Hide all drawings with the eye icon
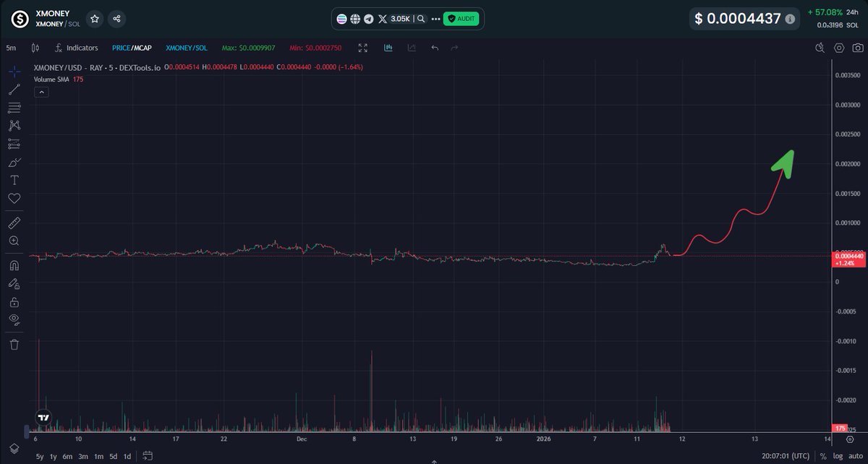868x464 pixels. (x=14, y=319)
